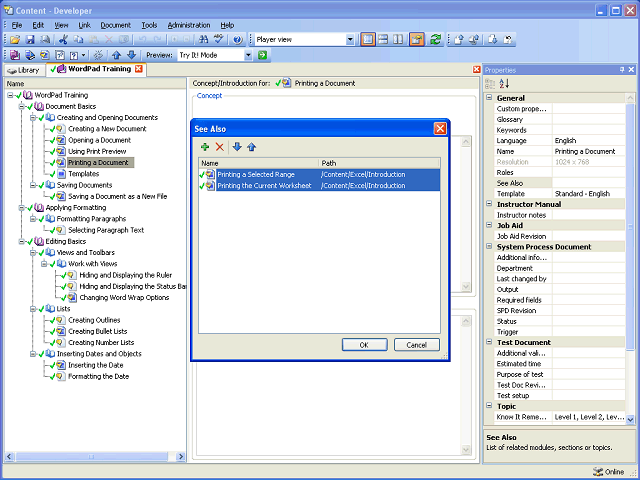Collapse the Document Basics tree node
Image resolution: width=640 pixels, height=480 pixels.
(21, 107)
